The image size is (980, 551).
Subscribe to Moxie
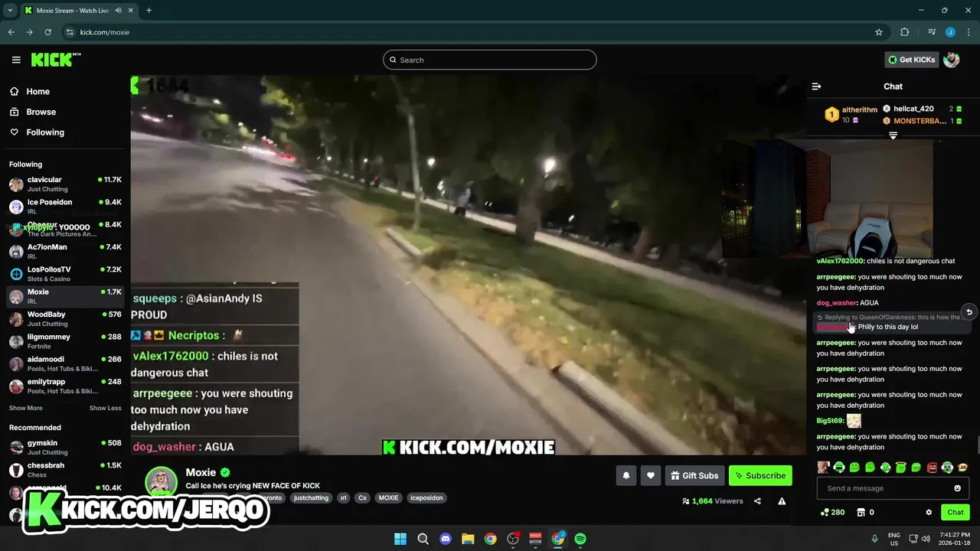click(760, 475)
